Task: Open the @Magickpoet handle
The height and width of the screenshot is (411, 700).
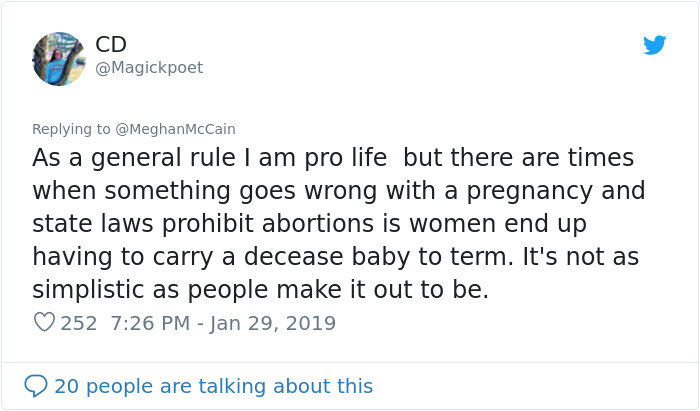Action: [x=149, y=68]
